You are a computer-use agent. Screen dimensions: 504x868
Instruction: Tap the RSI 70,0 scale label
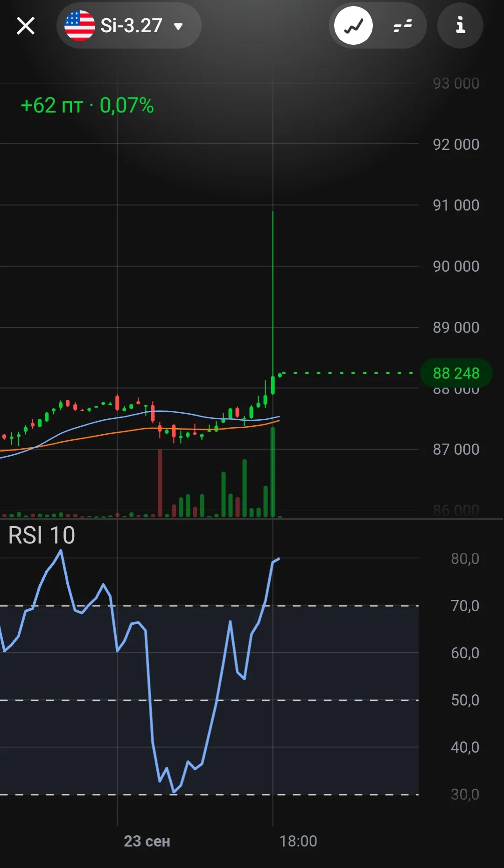(x=465, y=606)
